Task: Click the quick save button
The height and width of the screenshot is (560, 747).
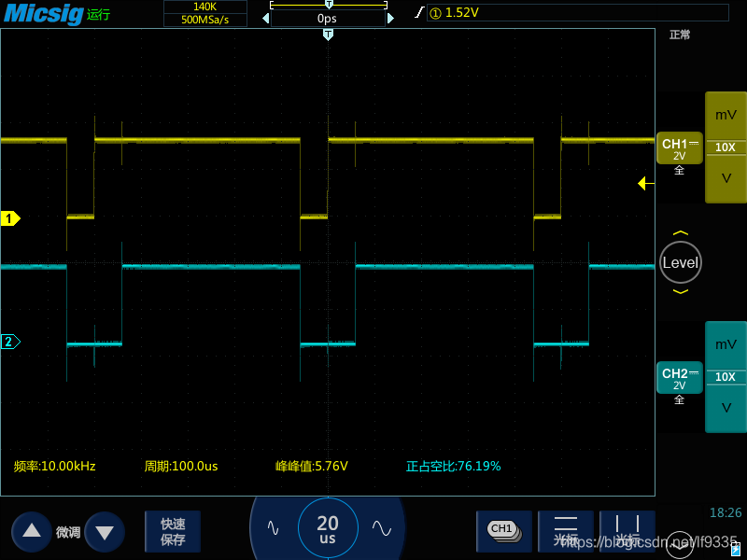Action: [x=173, y=531]
